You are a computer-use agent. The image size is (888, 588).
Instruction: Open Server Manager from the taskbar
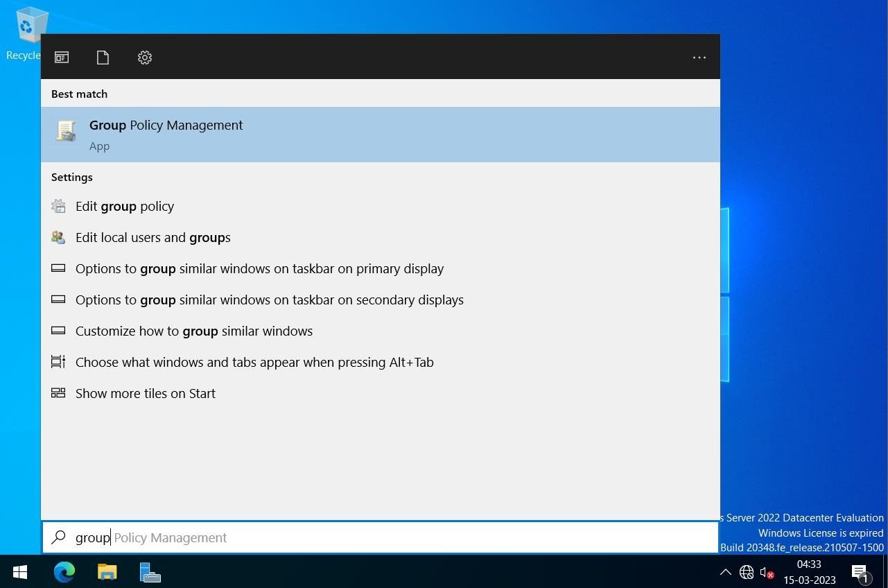[x=150, y=572]
